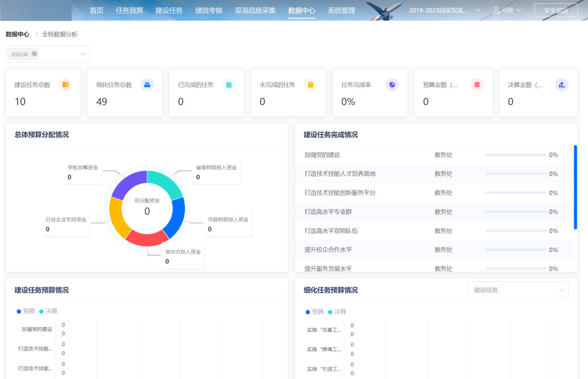
Task: Click the 决算金额 bar chart icon
Action: tap(561, 85)
